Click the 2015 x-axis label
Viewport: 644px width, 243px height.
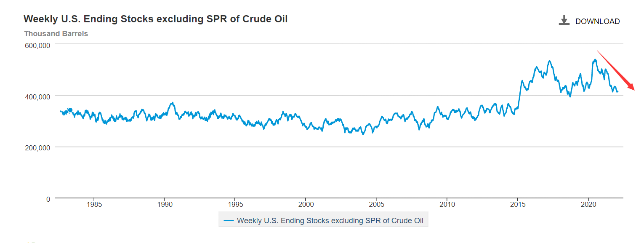[x=518, y=205]
